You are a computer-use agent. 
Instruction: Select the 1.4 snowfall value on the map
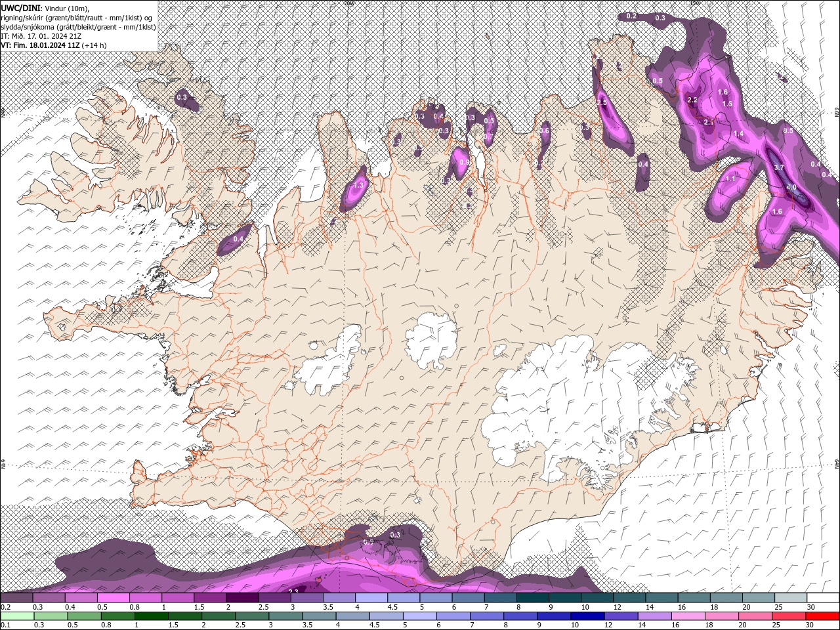click(x=738, y=134)
